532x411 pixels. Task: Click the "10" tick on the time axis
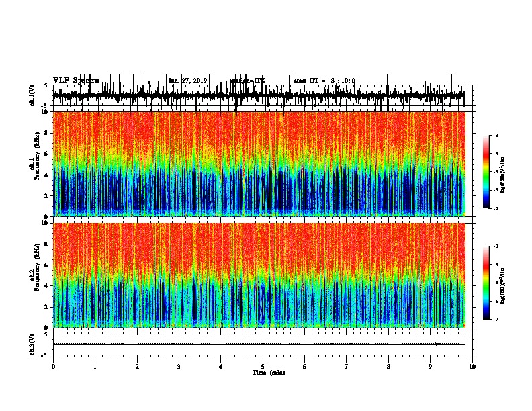(x=472, y=367)
